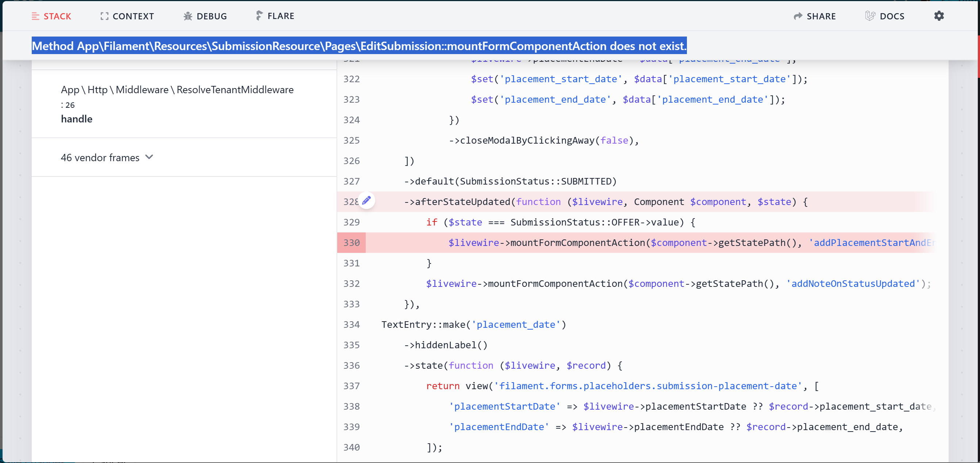Click the Docs Laravel icon
The image size is (980, 463).
[870, 16]
